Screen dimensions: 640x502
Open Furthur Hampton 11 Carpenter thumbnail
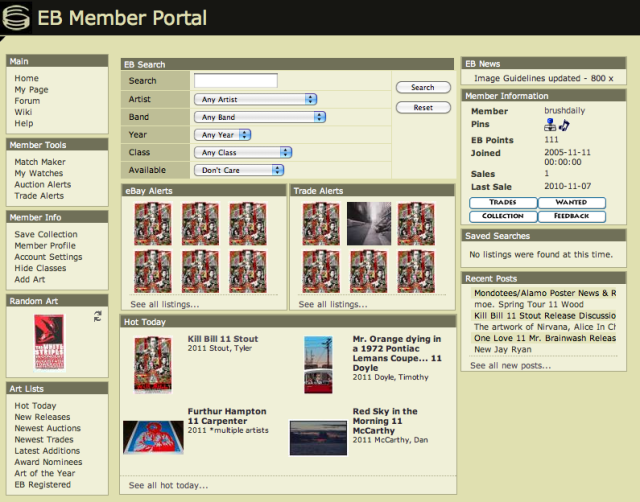pyautogui.click(x=153, y=438)
